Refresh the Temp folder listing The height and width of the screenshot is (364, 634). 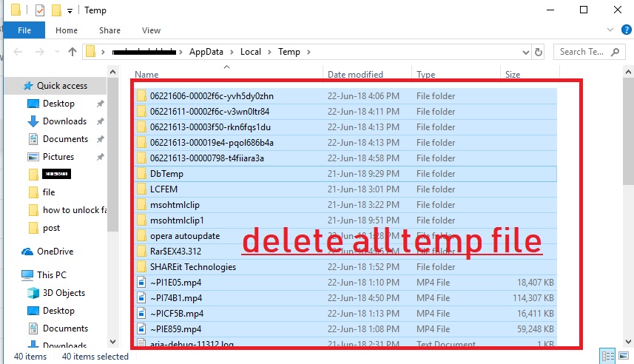tap(539, 52)
